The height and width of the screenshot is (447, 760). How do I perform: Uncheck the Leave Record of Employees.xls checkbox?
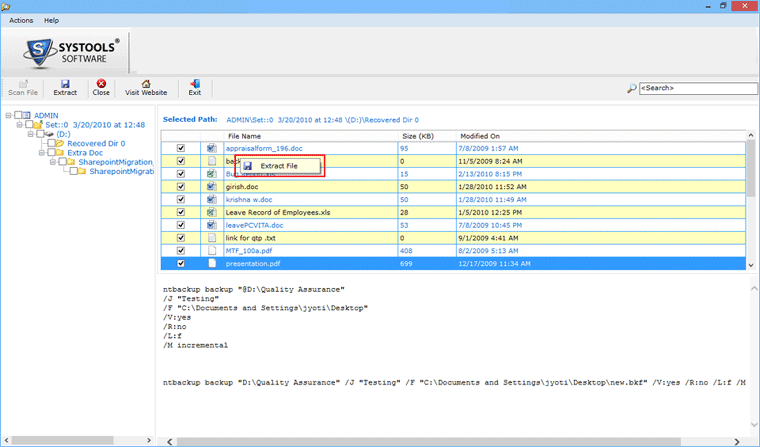point(181,212)
